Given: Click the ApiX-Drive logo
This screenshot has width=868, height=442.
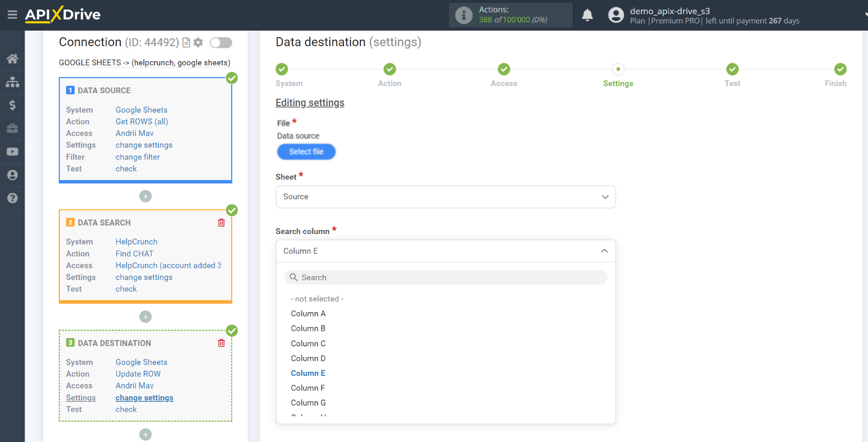Looking at the screenshot, I should tap(63, 15).
